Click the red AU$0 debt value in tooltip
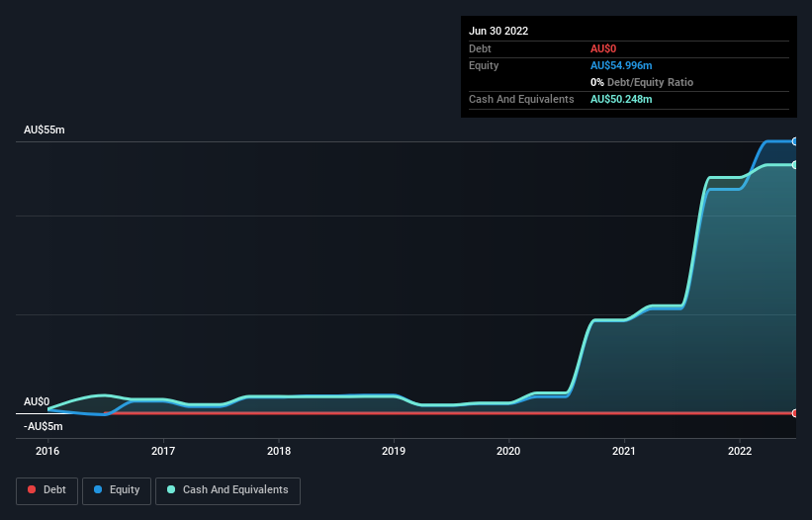Image resolution: width=812 pixels, height=520 pixels. pos(603,48)
